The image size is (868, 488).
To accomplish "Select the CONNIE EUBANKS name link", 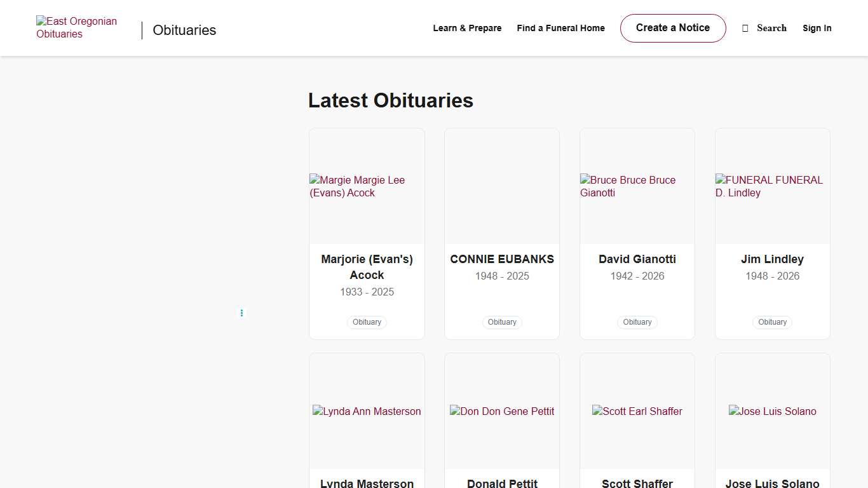I will point(502,259).
